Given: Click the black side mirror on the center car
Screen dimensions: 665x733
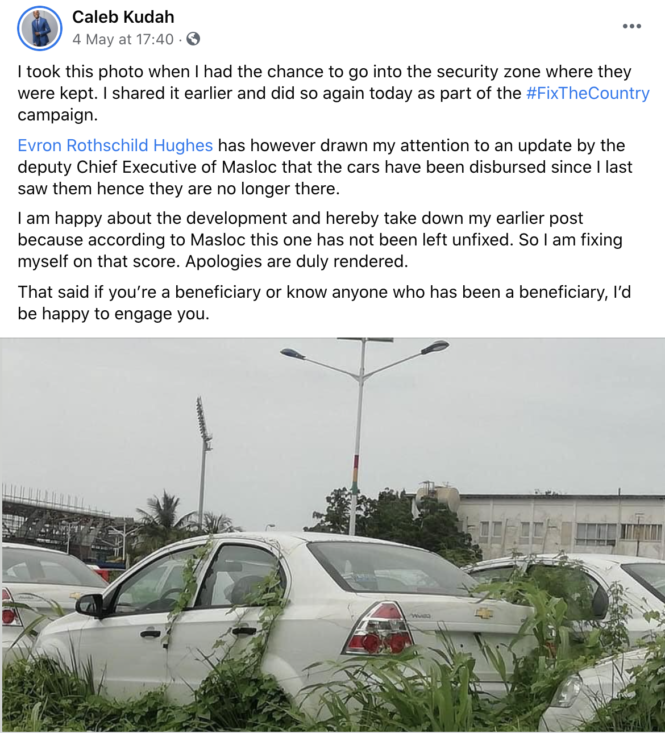Looking at the screenshot, I should (x=89, y=605).
